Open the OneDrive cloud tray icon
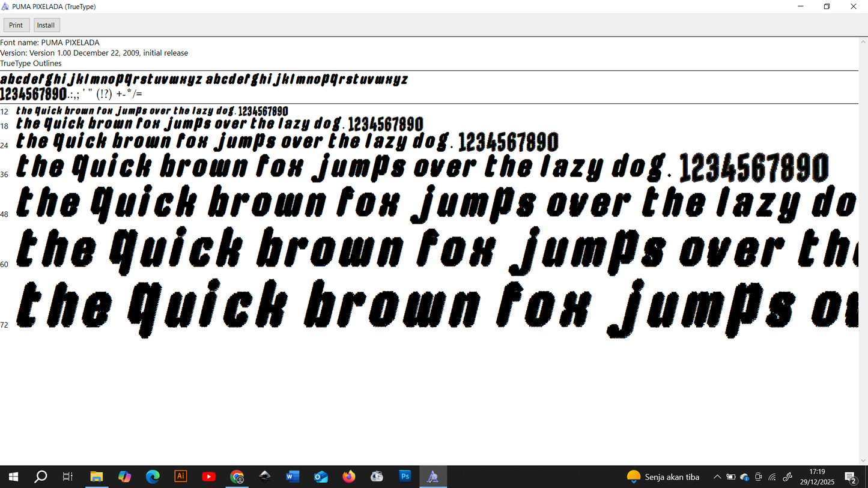Image resolution: width=868 pixels, height=488 pixels. point(745,477)
